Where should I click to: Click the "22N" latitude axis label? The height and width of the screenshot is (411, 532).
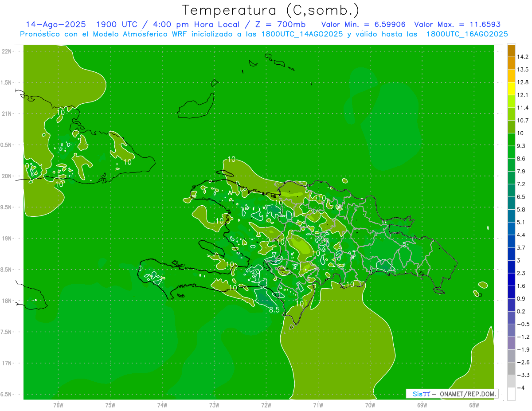coord(7,51)
